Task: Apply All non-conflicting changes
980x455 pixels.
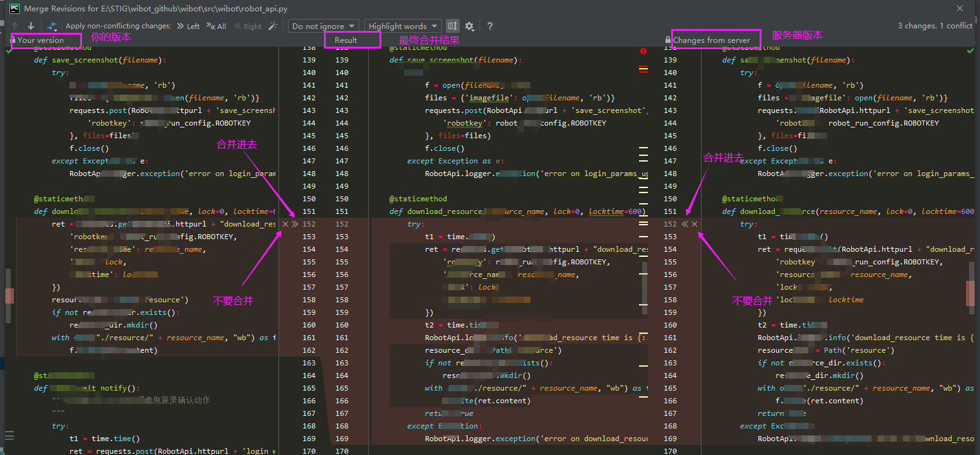Action: (217, 26)
